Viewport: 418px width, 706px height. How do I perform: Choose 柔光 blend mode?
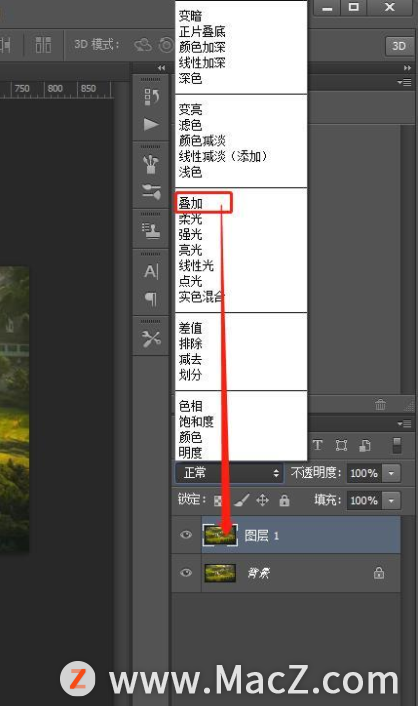(191, 219)
